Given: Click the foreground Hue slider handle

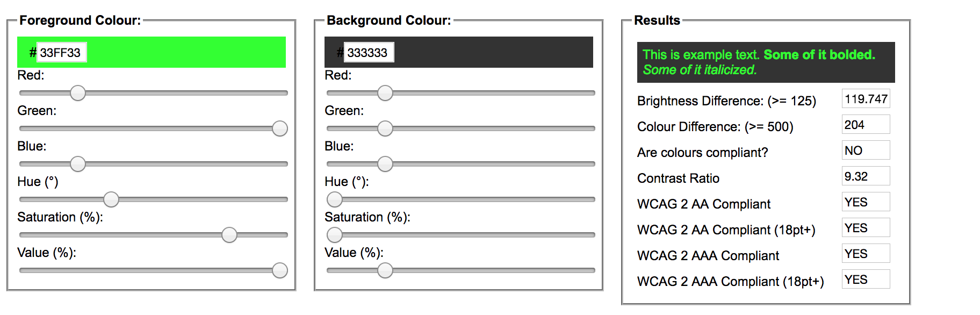Looking at the screenshot, I should (x=111, y=199).
